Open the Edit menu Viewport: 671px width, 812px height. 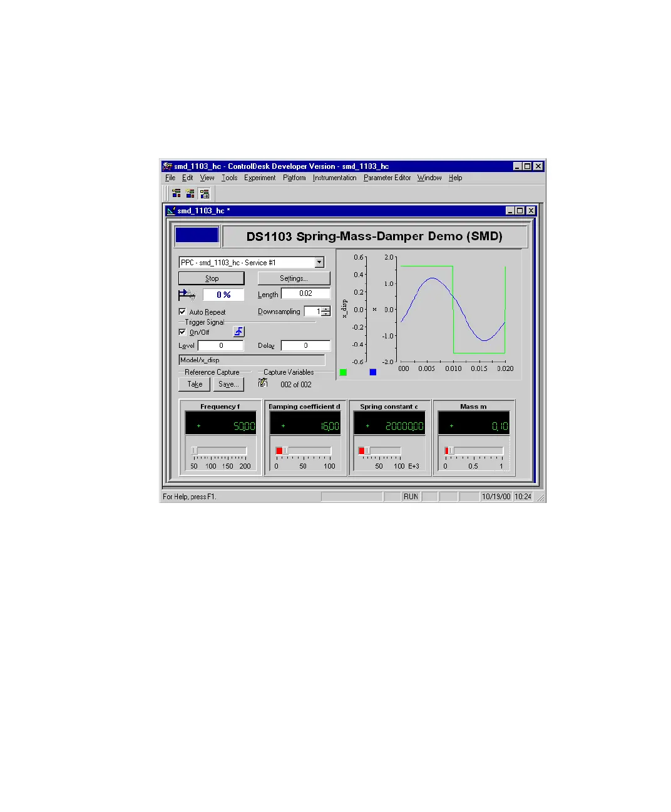tap(188, 178)
